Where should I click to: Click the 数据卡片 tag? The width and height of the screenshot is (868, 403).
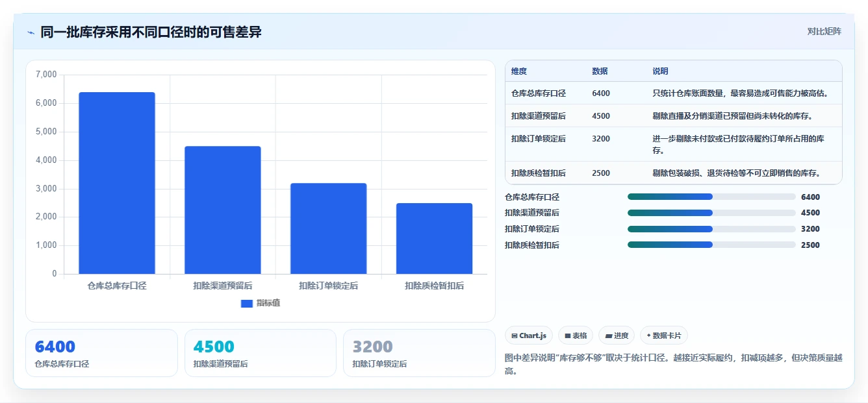pyautogui.click(x=664, y=336)
